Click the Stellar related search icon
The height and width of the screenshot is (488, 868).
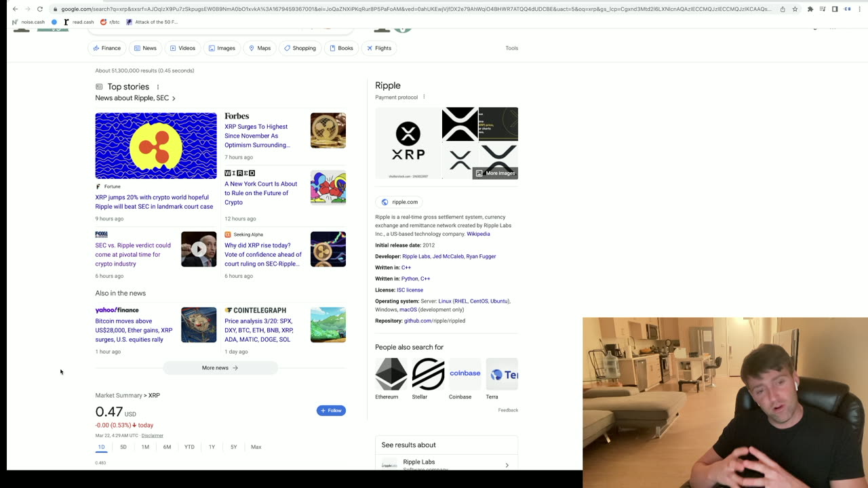tap(428, 374)
